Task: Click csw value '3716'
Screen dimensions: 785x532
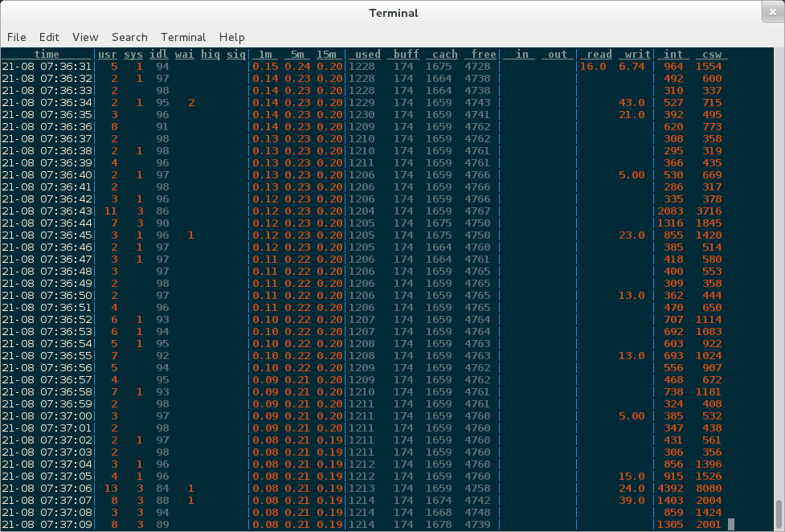Action: point(709,211)
